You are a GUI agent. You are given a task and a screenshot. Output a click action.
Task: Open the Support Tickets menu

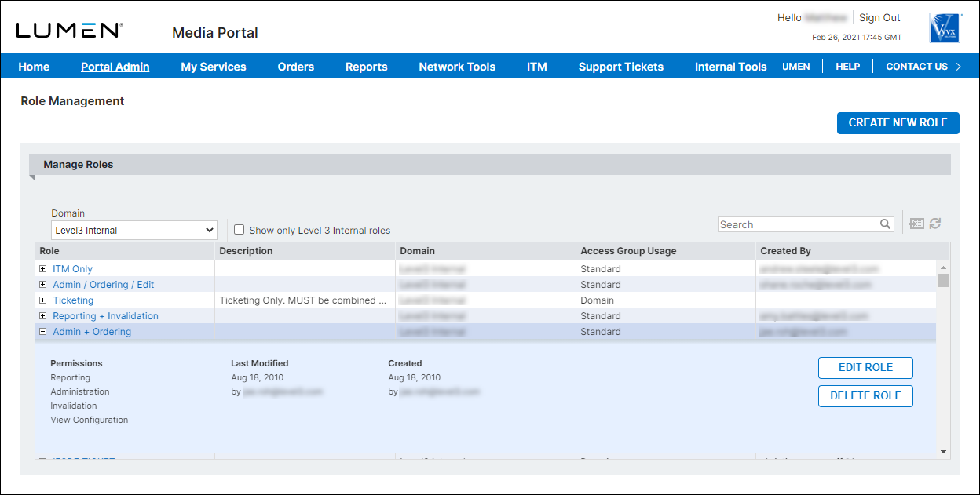[x=621, y=67]
